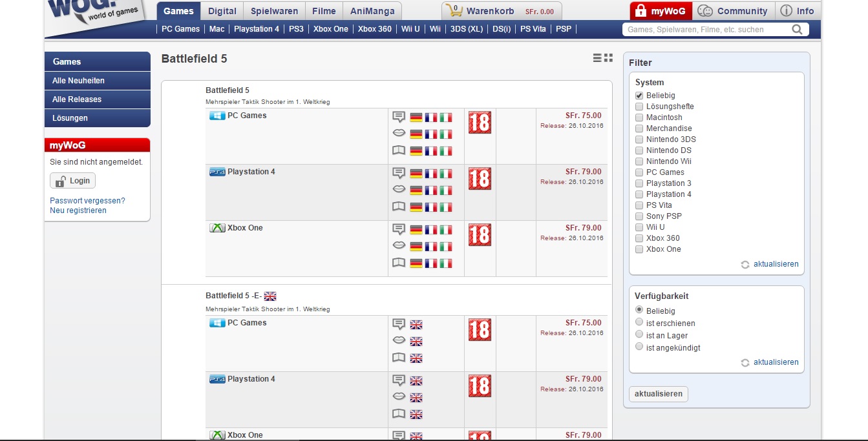Click the myWoG padlock icon

coord(640,11)
